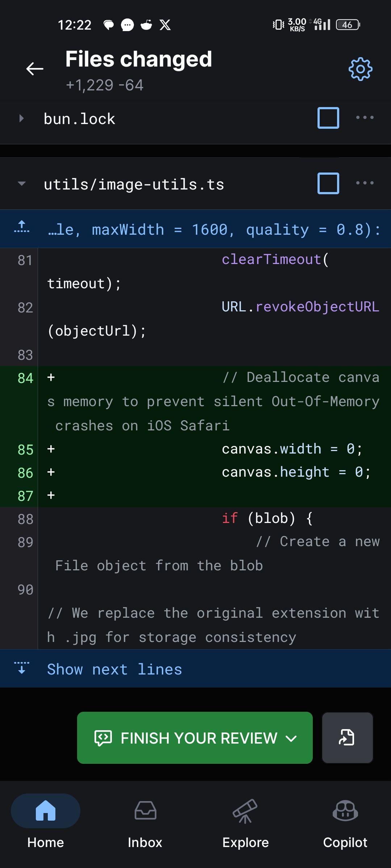Viewport: 391px width, 868px height.
Task: Expand the bun.lock file diff
Action: [x=21, y=118]
